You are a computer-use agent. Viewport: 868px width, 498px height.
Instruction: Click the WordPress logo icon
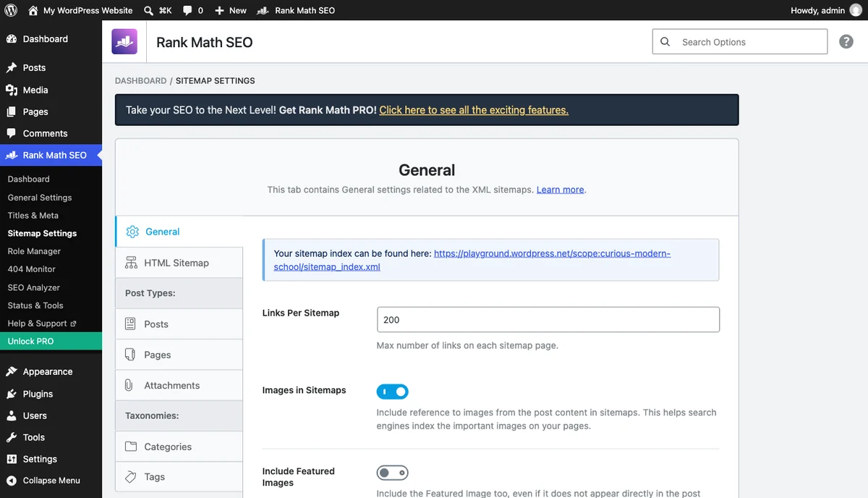[11, 10]
